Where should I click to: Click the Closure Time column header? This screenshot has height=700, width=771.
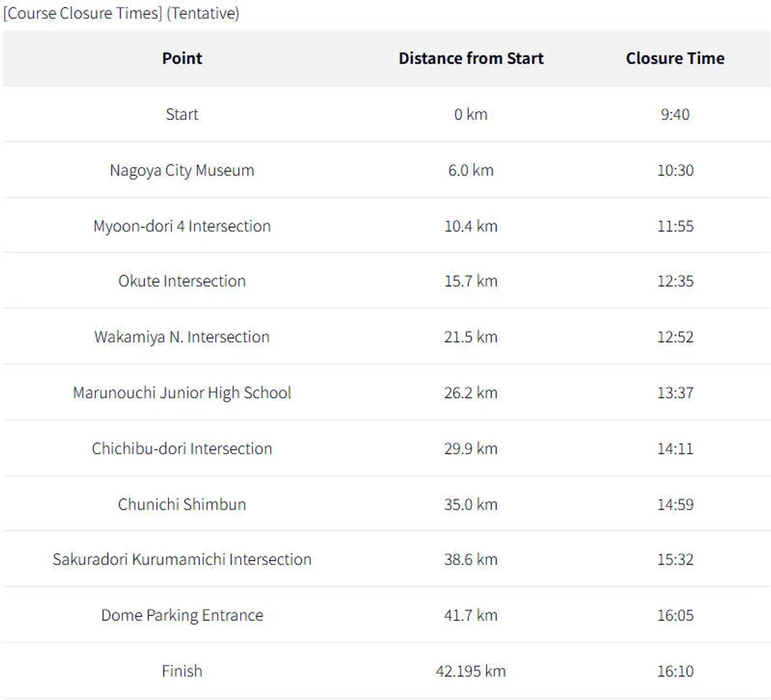coord(675,58)
